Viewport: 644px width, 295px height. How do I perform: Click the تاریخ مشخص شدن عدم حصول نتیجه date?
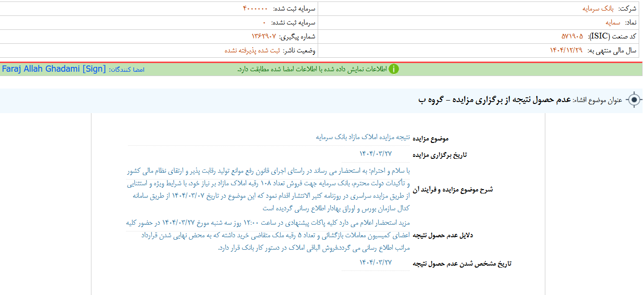tap(375, 263)
